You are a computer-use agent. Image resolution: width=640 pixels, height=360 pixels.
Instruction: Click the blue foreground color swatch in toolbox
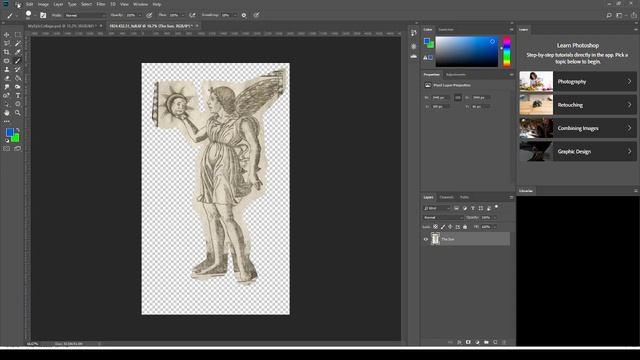[9, 132]
